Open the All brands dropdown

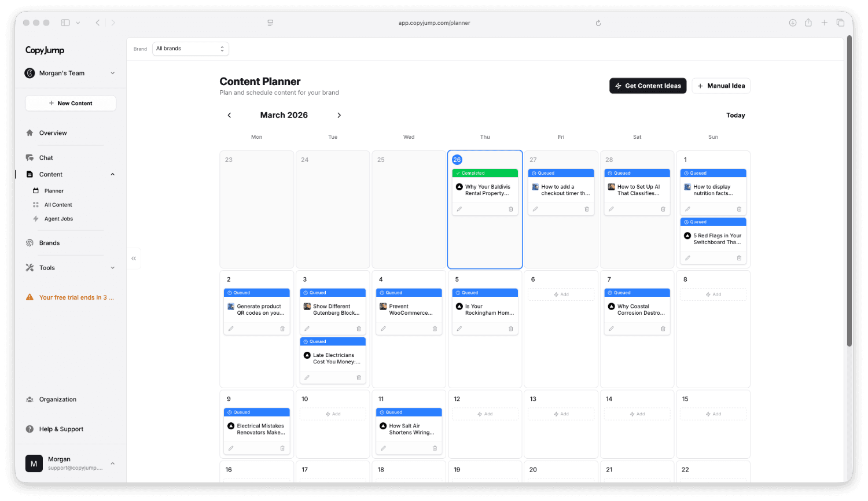coord(190,49)
